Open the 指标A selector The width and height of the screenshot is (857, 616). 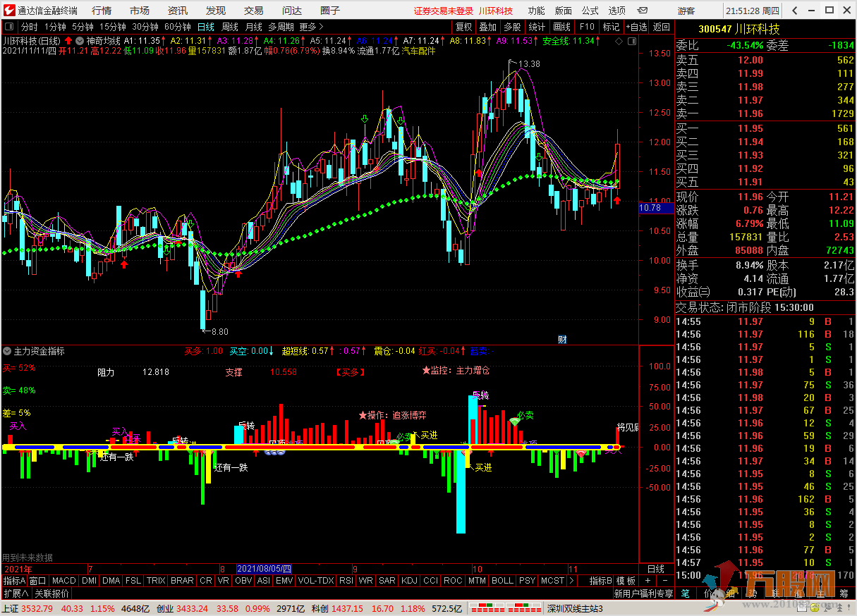click(13, 581)
